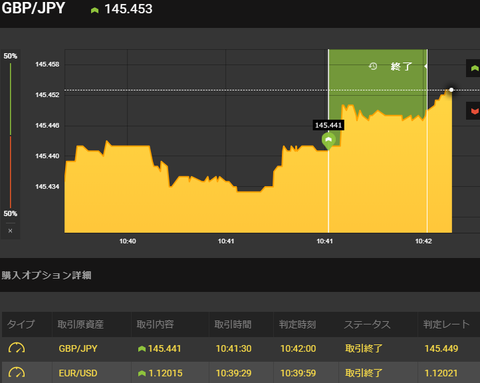Click the 50% trader sentiment bar
The height and width of the screenshot is (383, 480).
click(x=10, y=135)
